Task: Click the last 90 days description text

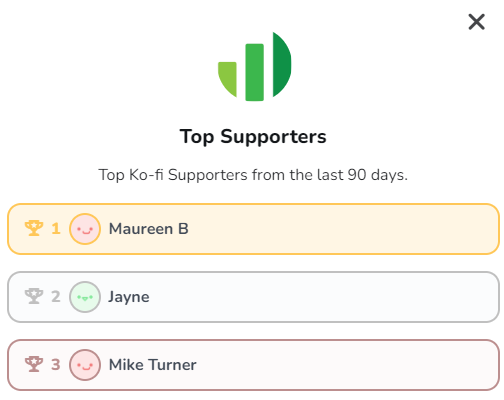Action: tap(253, 175)
